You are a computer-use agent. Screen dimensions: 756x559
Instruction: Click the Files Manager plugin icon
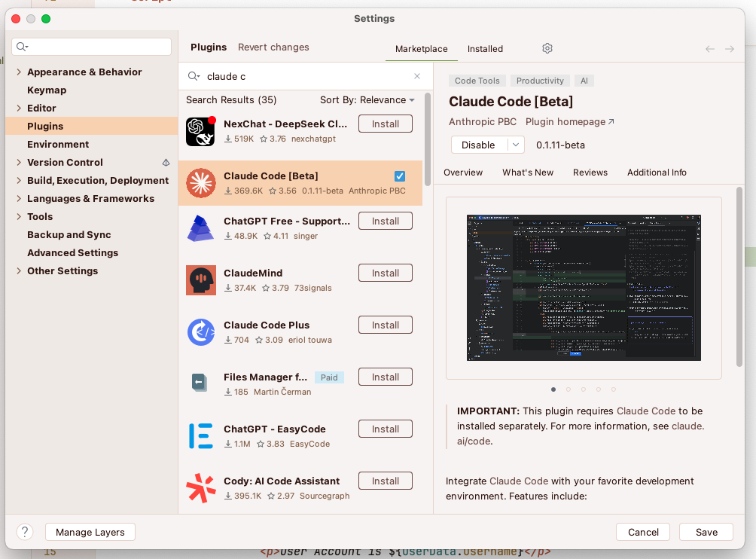[199, 383]
